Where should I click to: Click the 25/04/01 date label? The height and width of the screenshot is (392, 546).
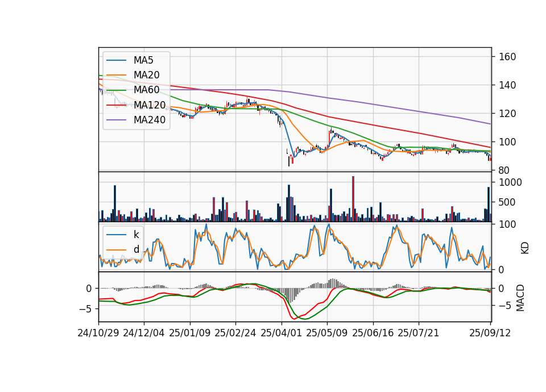tap(281, 333)
